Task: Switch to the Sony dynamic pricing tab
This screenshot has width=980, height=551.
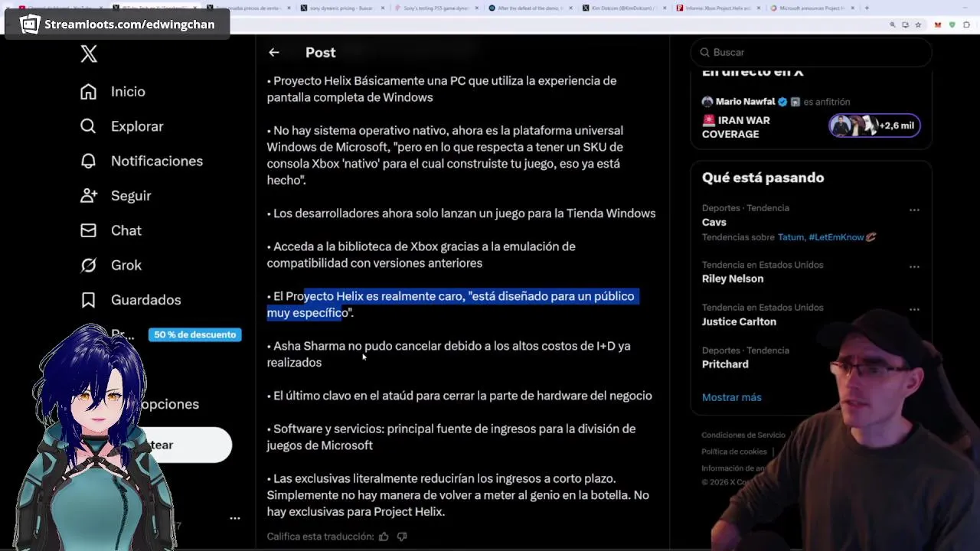Action: (x=342, y=8)
